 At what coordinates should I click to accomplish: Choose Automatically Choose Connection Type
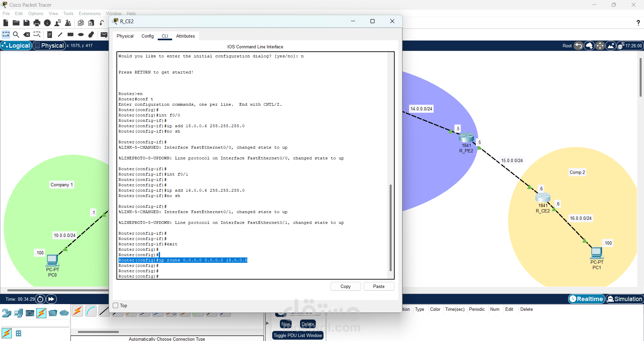77,311
